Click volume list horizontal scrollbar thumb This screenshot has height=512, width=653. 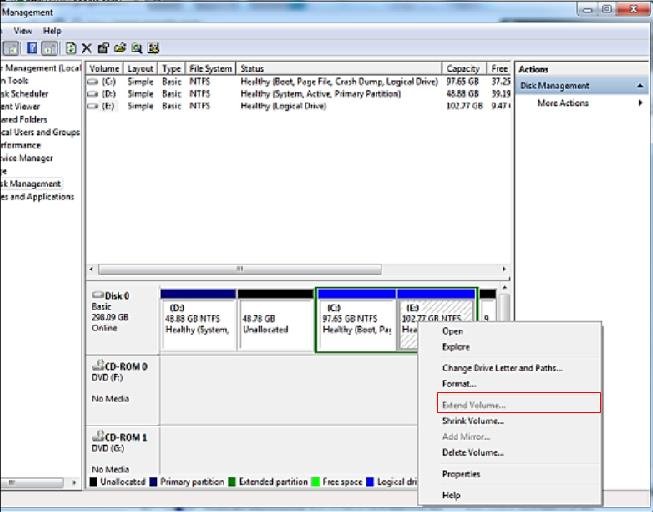pyautogui.click(x=240, y=269)
